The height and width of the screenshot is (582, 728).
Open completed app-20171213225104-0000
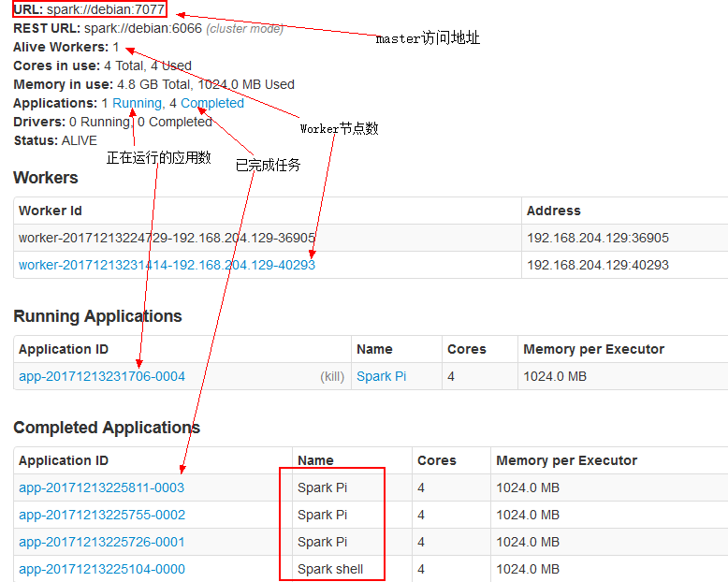click(x=102, y=569)
